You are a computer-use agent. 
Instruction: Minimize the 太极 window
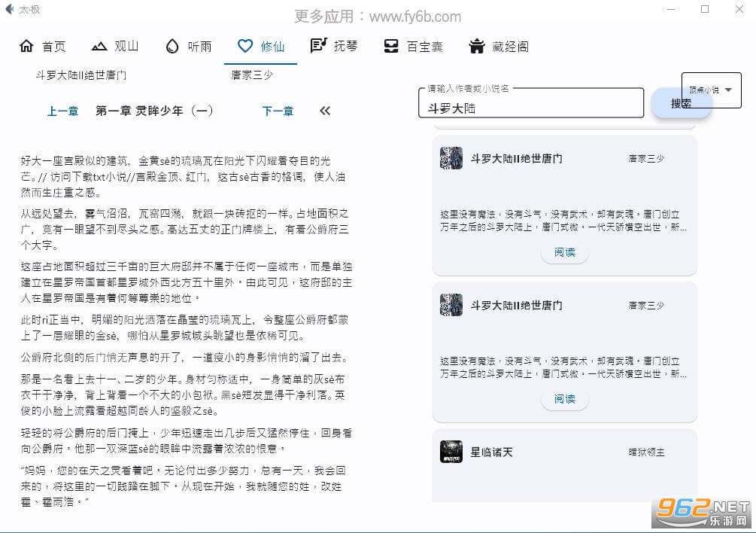[671, 9]
